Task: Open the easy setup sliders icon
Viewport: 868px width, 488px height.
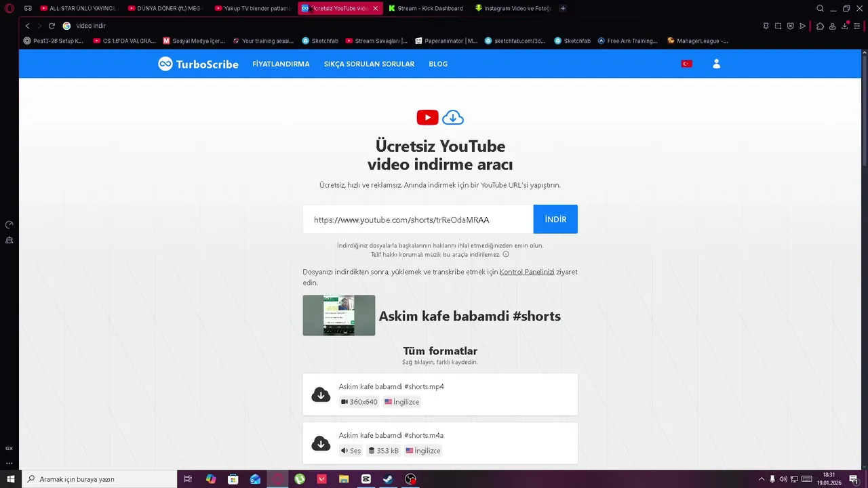Action: [x=858, y=26]
